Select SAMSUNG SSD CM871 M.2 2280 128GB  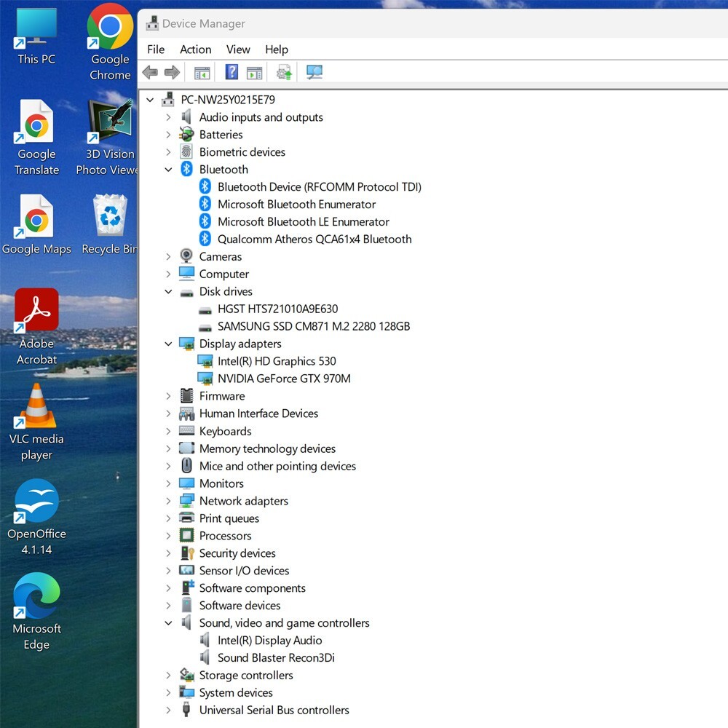pos(314,326)
